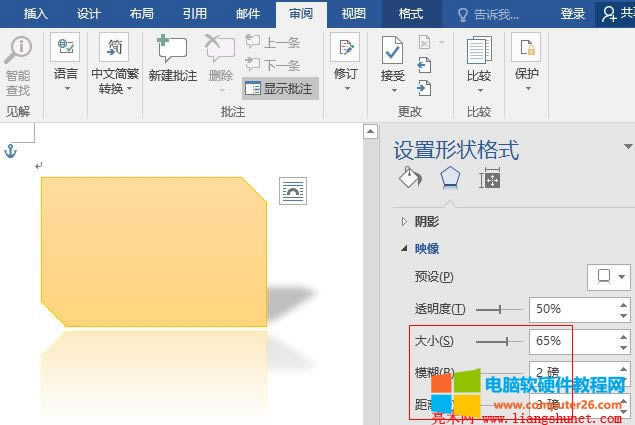Select the Effects pentagon icon in panel

(450, 179)
